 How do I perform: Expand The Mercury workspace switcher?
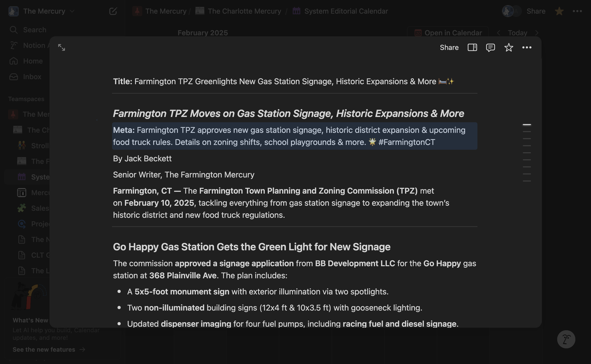point(72,11)
